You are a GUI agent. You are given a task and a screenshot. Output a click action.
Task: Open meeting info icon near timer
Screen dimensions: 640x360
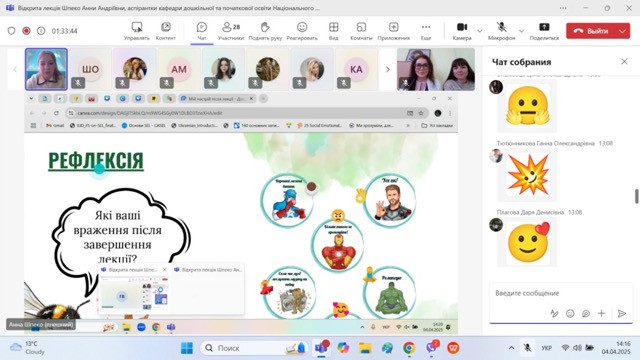[x=41, y=31]
